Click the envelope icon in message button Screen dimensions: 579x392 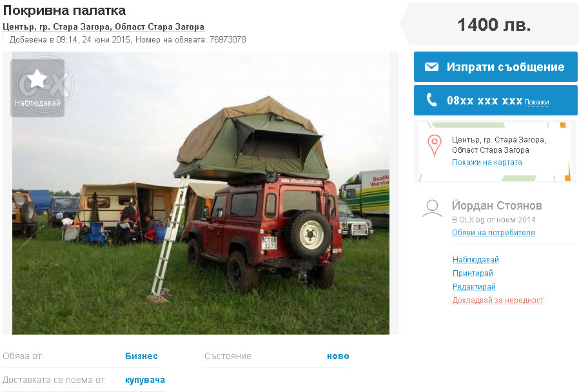pos(431,67)
